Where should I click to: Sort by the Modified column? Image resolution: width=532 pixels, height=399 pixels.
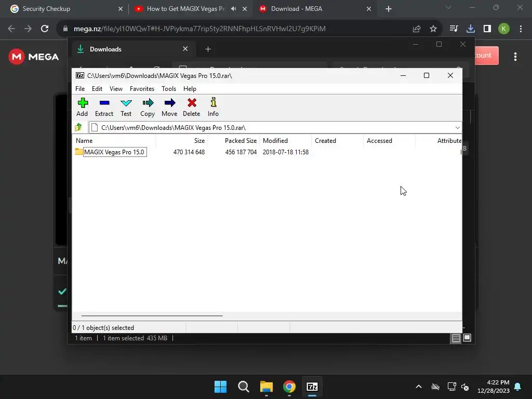click(x=286, y=140)
